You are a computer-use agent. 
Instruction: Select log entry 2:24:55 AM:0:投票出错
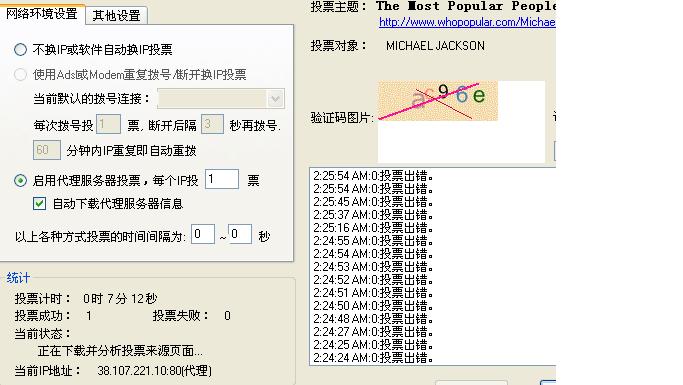[373, 240]
